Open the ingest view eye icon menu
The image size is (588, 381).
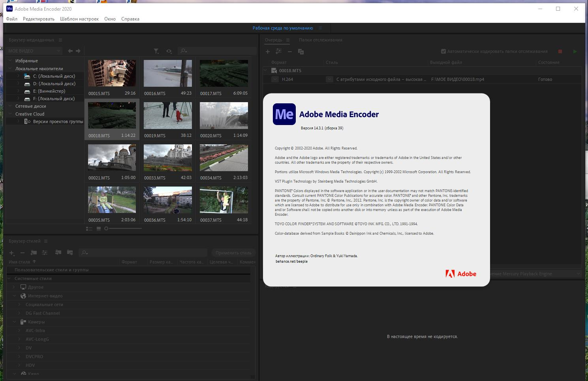[x=169, y=51]
